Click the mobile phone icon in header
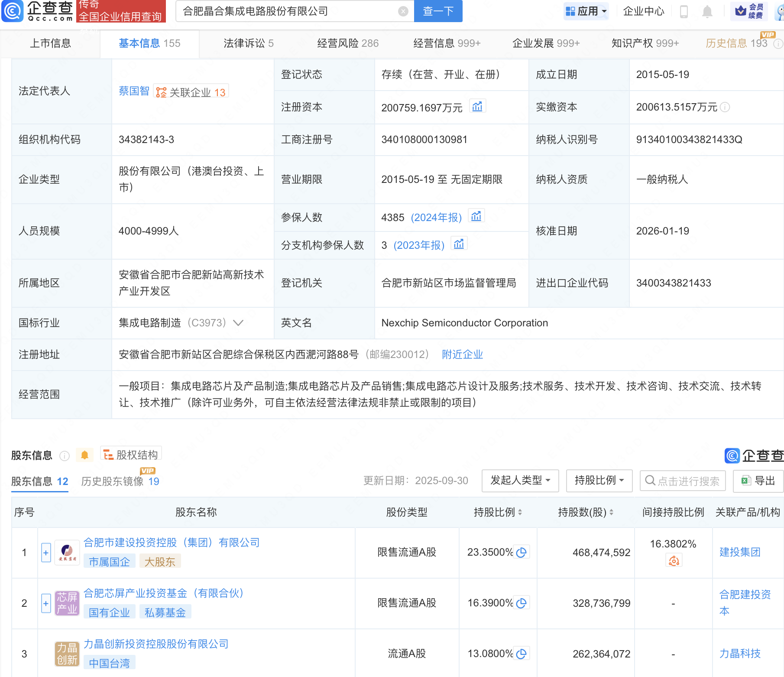Image resolution: width=784 pixels, height=677 pixels. point(684,11)
